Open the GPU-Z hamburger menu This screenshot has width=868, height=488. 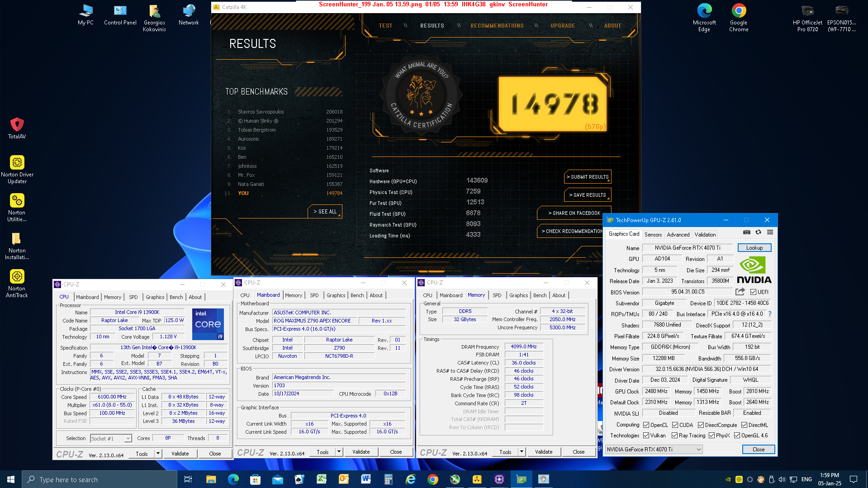(770, 232)
